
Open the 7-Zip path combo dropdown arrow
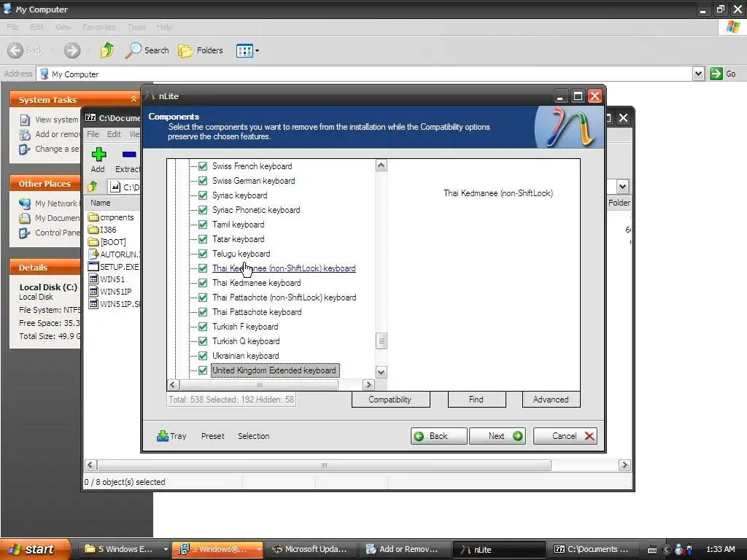[622, 186]
